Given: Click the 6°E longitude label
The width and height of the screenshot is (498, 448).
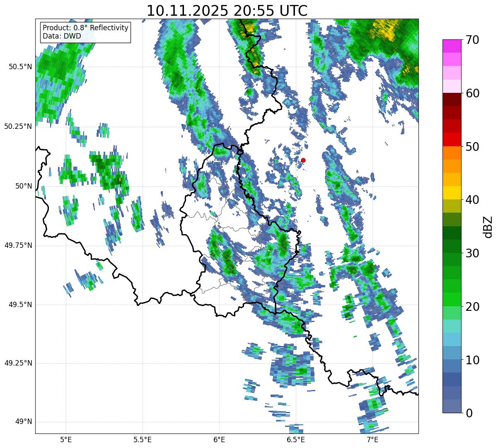Looking at the screenshot, I should coord(219,440).
